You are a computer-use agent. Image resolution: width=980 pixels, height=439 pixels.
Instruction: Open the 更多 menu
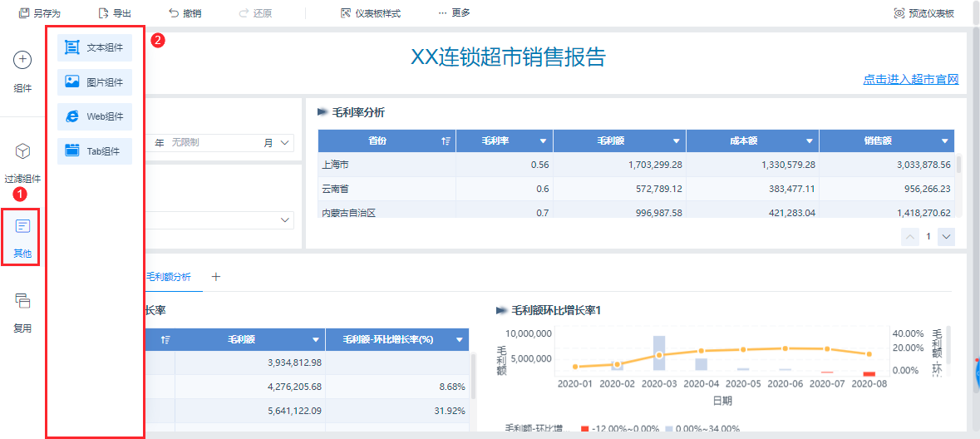click(x=454, y=13)
